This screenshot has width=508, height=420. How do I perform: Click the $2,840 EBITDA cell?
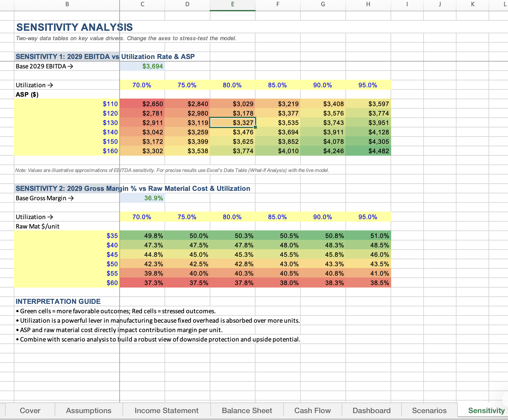(187, 104)
